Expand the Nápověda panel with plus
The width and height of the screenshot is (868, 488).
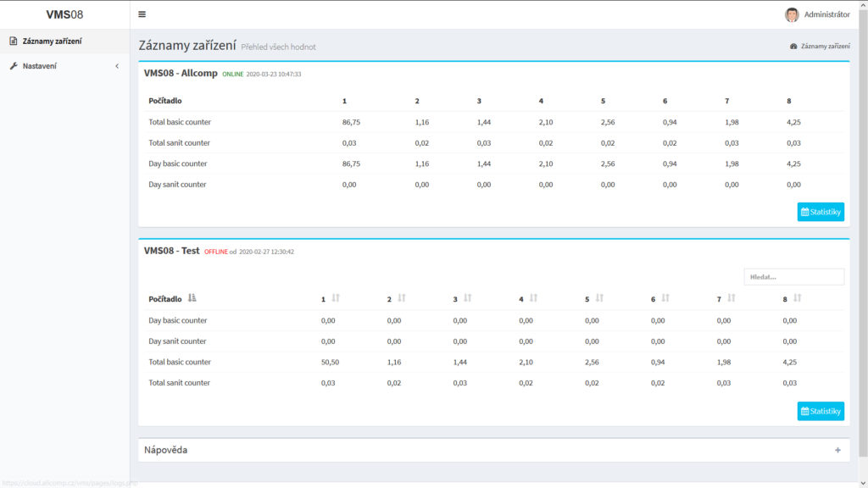(x=837, y=450)
